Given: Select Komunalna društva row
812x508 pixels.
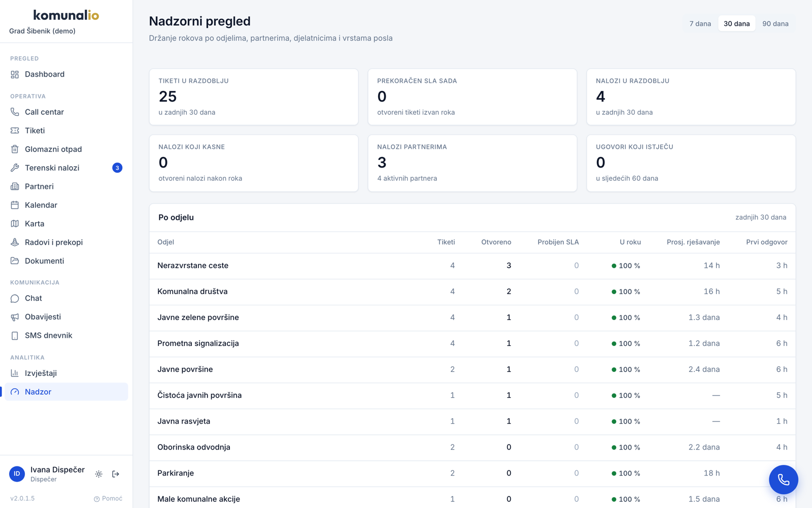Looking at the screenshot, I should [472, 292].
